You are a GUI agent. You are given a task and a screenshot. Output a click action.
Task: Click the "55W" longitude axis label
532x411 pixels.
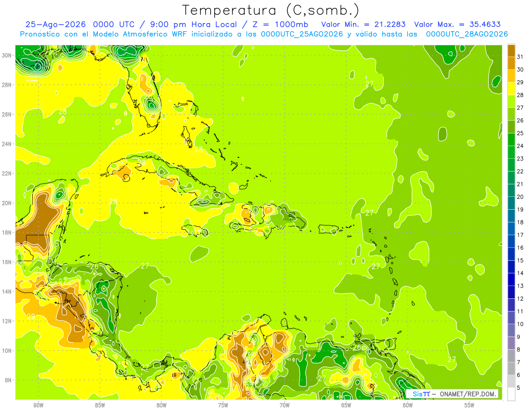469,405
